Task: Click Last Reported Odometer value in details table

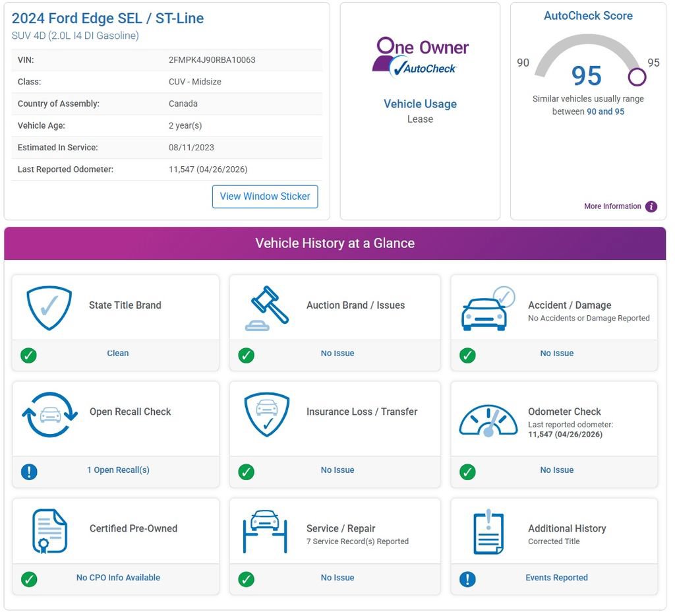Action: (208, 169)
